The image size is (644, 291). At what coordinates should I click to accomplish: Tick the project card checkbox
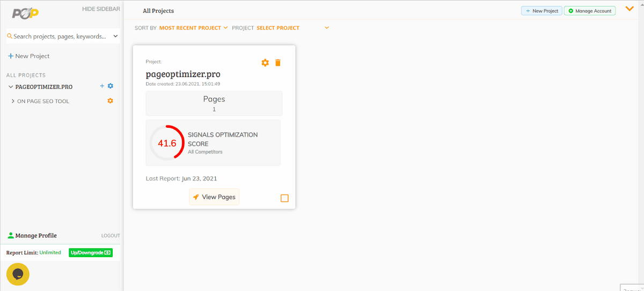click(284, 198)
